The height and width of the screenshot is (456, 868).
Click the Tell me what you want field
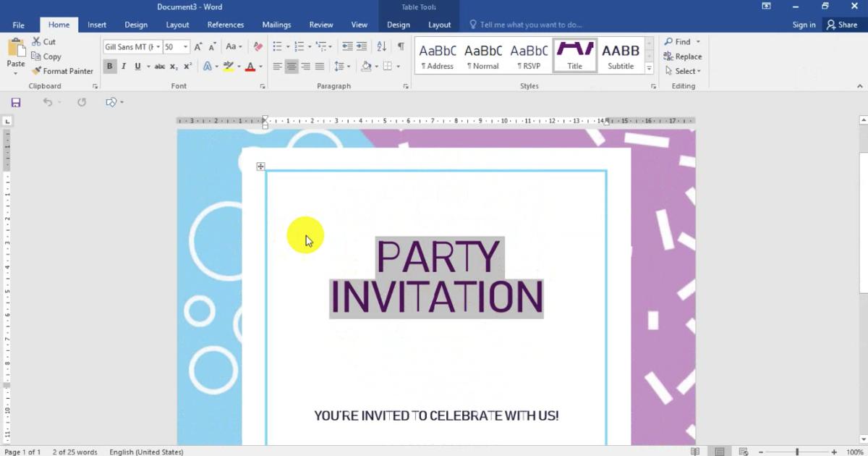(x=531, y=25)
